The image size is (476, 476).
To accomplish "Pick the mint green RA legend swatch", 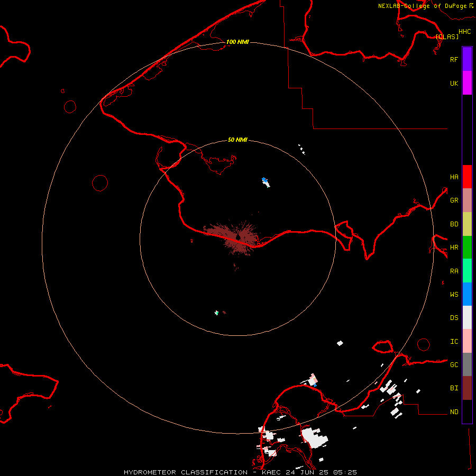I will pyautogui.click(x=467, y=271).
